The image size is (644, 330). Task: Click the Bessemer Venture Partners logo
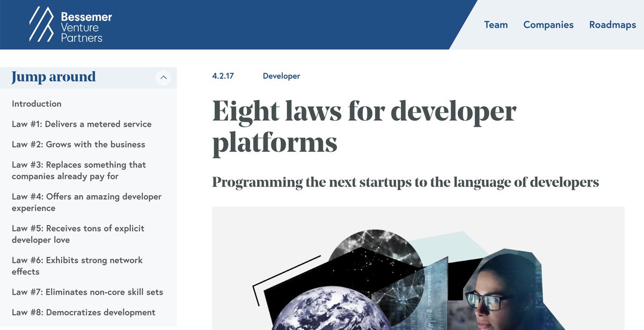(x=70, y=25)
